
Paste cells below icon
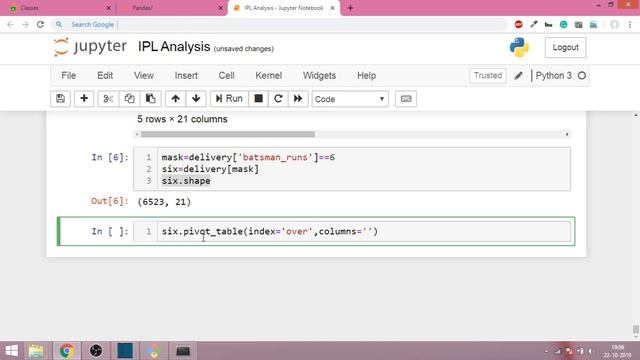coord(151,99)
